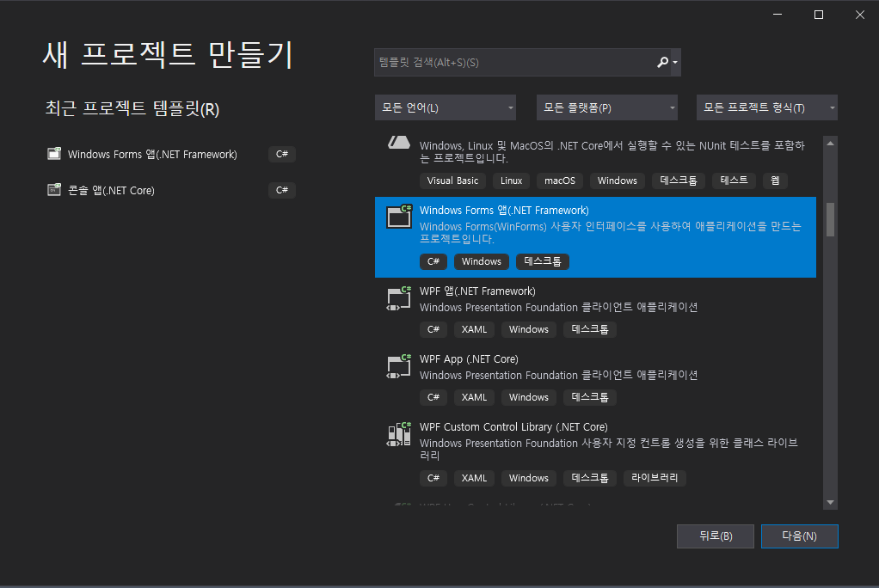The width and height of the screenshot is (879, 588).
Task: Click C# badge beside recent 콘솔 앱
Action: tap(282, 190)
